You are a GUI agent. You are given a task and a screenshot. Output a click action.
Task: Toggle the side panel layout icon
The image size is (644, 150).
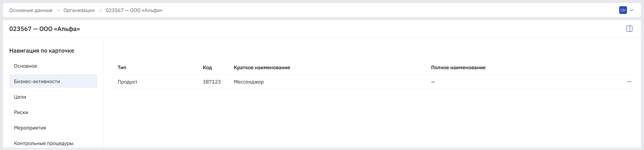pos(629,29)
